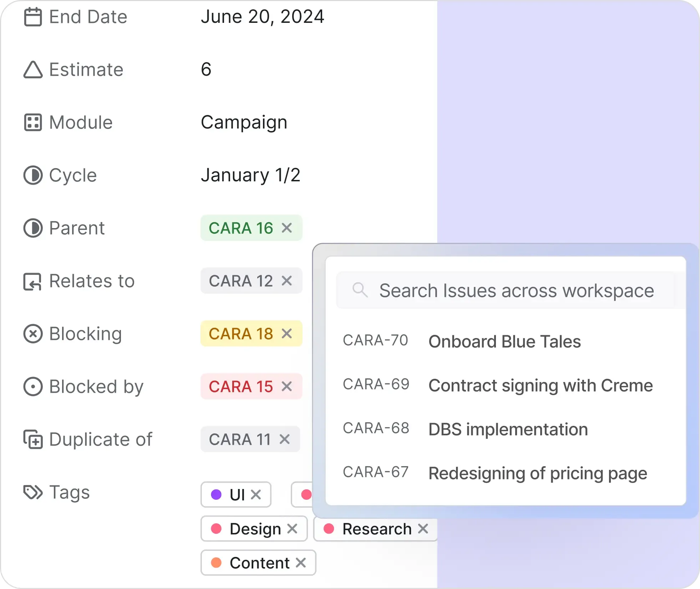Click the Blocking circle-x icon
Screen dimensions: 700x589
click(x=33, y=334)
